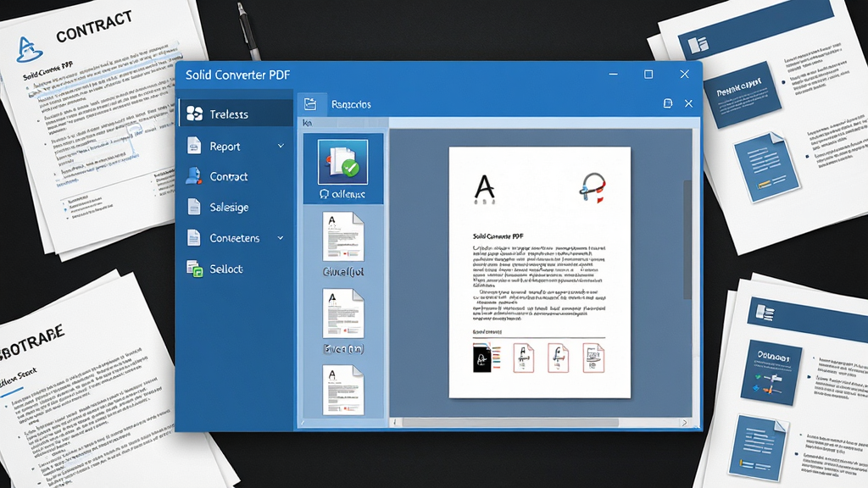Screen dimensions: 868x488
Task: Select the fourth page thumbnail at the bottom
Action: (x=343, y=390)
